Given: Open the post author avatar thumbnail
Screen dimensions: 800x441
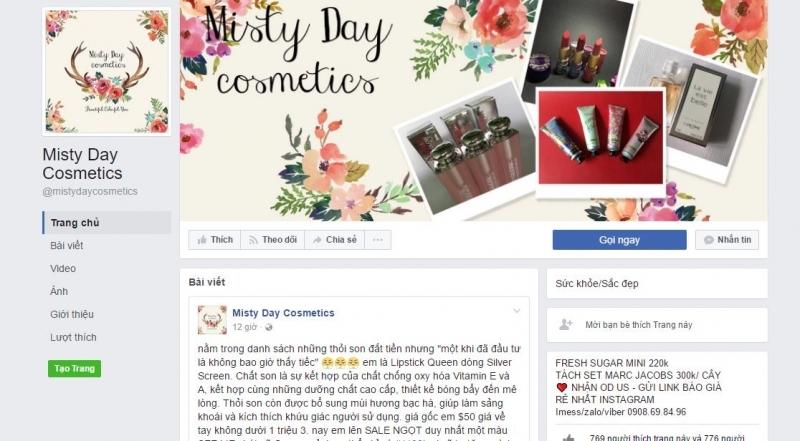Looking at the screenshot, I should click(212, 320).
